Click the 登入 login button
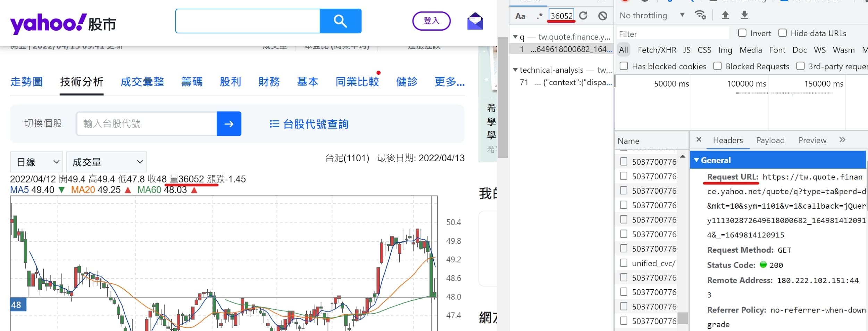Viewport: 868px width, 331px height. tap(432, 21)
